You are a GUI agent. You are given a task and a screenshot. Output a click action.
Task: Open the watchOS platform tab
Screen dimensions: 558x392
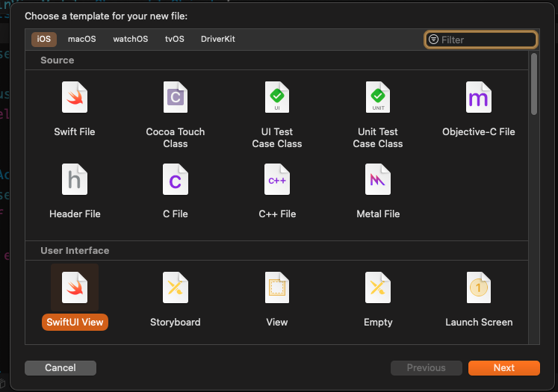pyautogui.click(x=131, y=39)
